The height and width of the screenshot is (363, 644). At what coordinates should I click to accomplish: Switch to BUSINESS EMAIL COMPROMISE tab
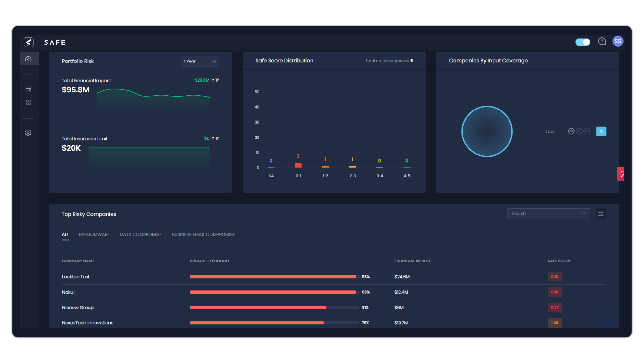(203, 234)
